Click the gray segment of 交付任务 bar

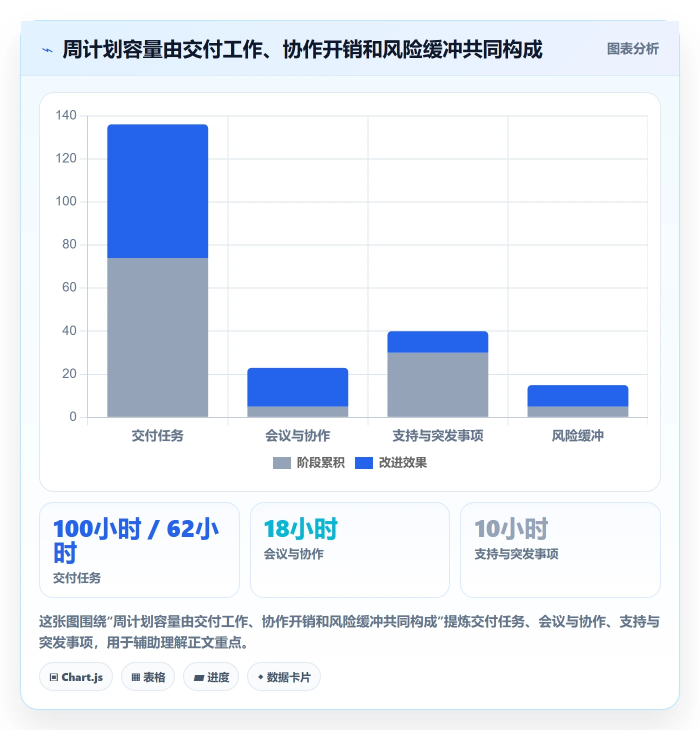click(157, 337)
